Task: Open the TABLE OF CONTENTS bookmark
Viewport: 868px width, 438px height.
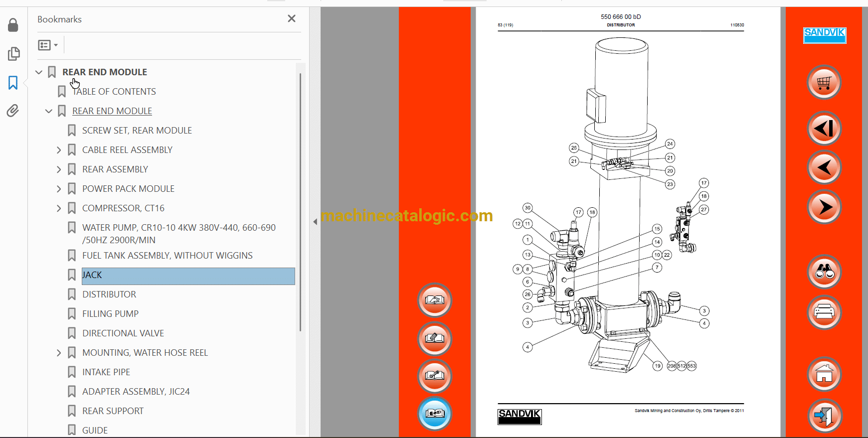Action: (x=114, y=92)
